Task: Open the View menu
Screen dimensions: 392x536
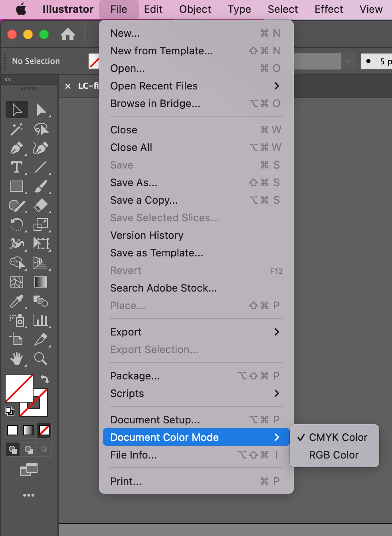Action: click(x=371, y=9)
